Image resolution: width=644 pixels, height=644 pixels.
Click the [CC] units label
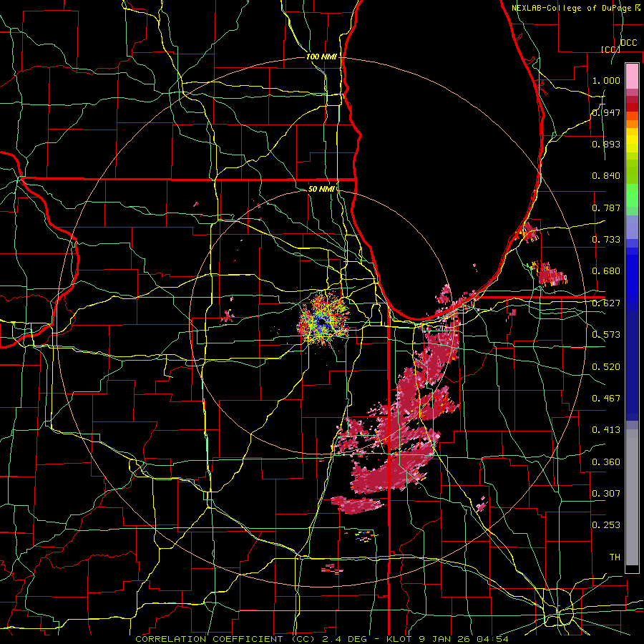610,49
